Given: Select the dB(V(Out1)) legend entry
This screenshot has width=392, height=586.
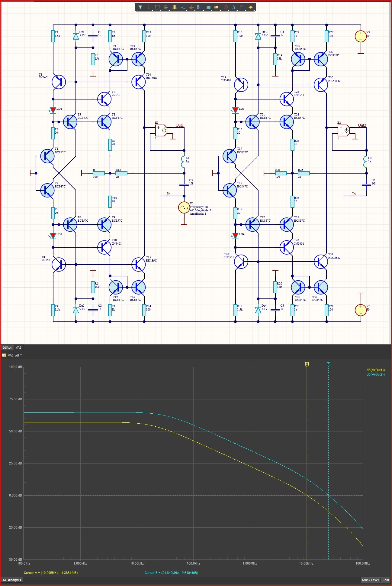Looking at the screenshot, I should [x=376, y=370].
